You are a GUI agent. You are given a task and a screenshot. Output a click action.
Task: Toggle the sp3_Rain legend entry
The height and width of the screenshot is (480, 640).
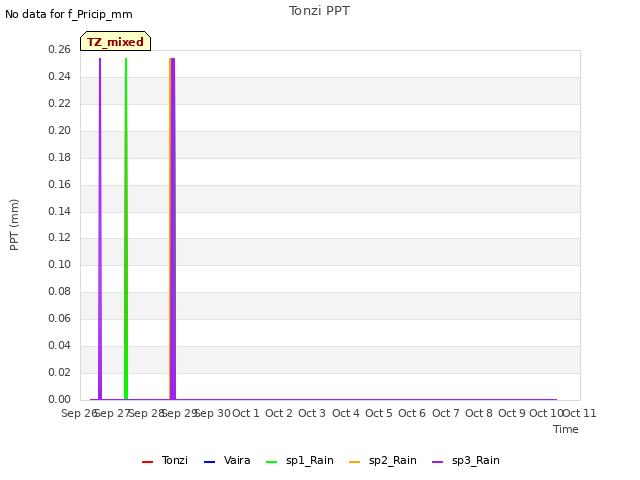466,460
